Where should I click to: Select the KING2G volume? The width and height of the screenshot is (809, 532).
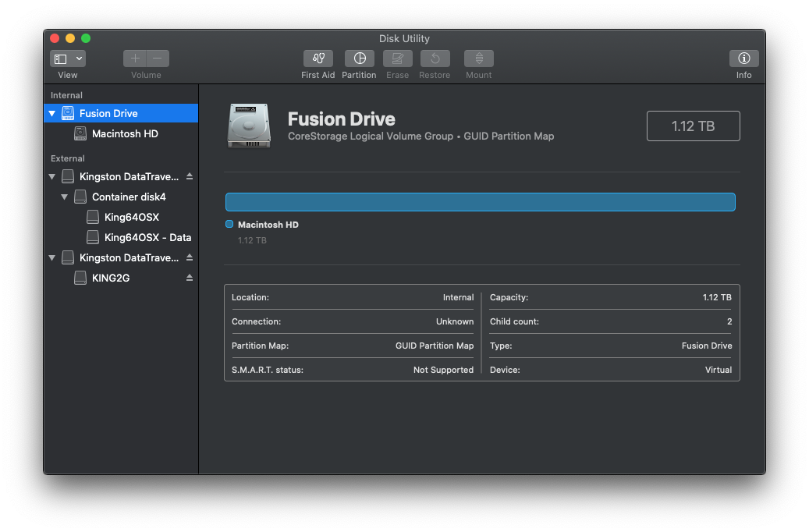coord(121,278)
